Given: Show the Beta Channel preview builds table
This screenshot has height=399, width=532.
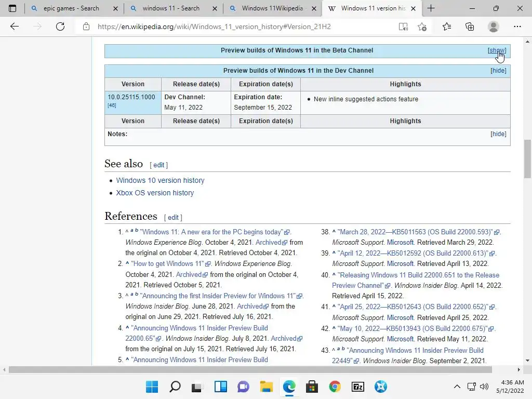Looking at the screenshot, I should tap(497, 50).
